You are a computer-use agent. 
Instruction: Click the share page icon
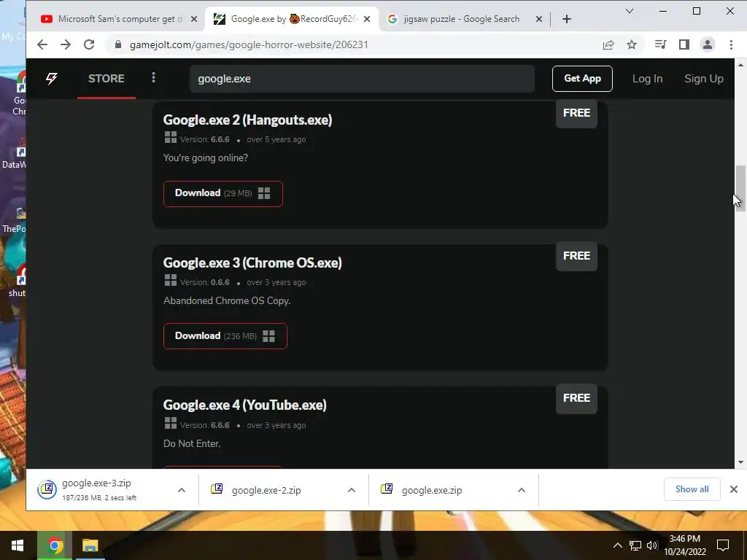click(608, 44)
